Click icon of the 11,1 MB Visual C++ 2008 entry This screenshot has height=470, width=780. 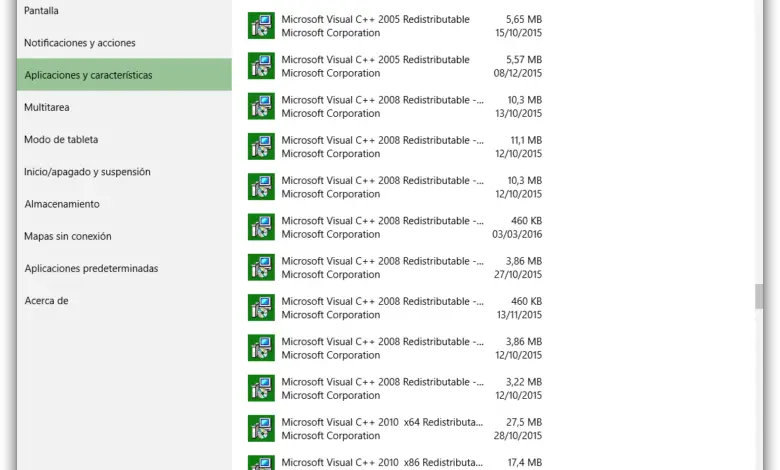point(261,146)
